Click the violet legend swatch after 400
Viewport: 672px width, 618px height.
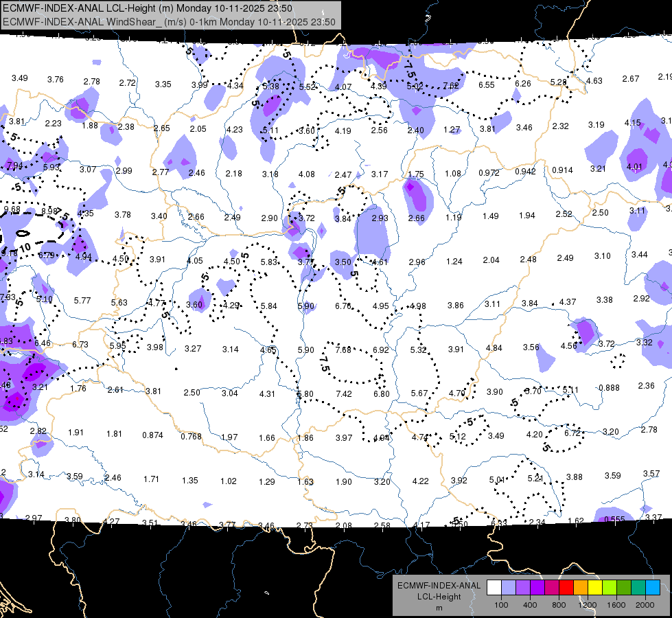pos(537,588)
